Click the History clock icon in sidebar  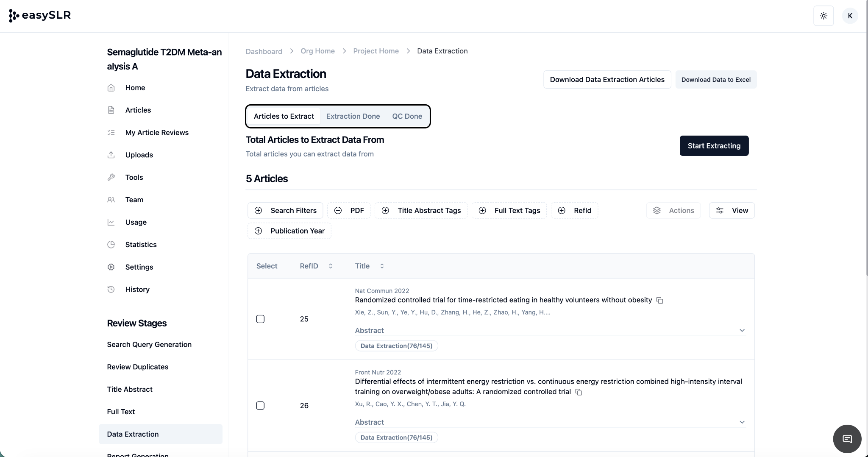click(111, 290)
